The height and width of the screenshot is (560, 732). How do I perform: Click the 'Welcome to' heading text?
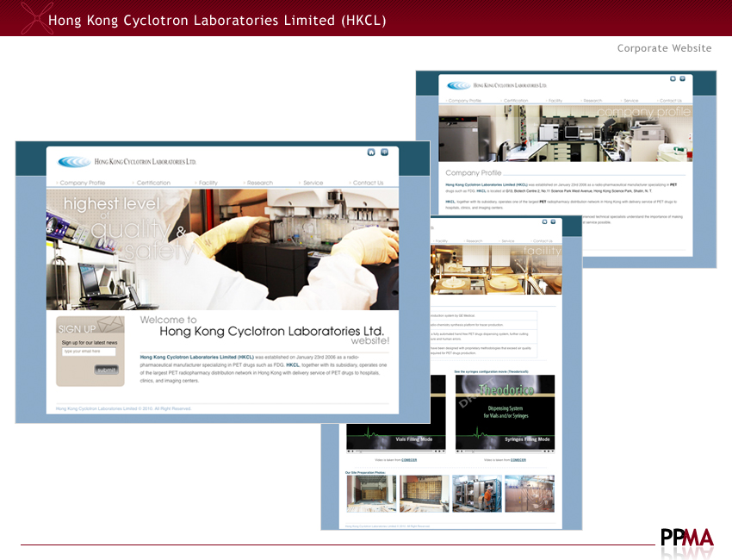(168, 320)
